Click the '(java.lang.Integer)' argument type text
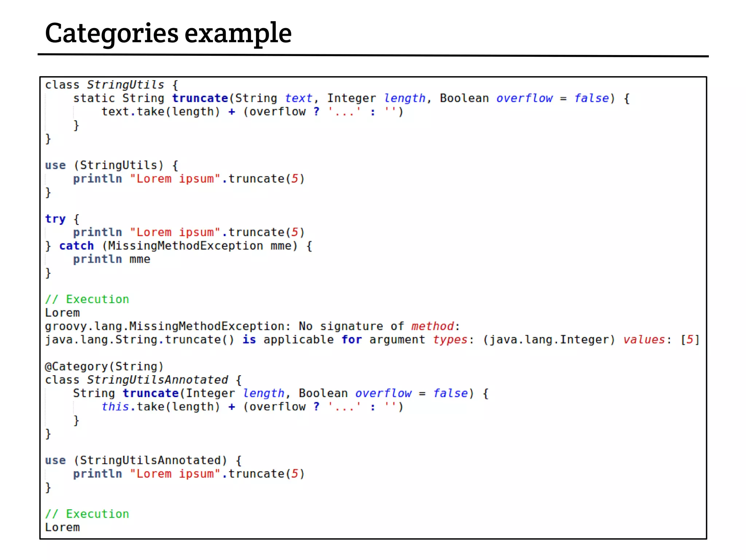This screenshot has width=746, height=560. click(549, 340)
